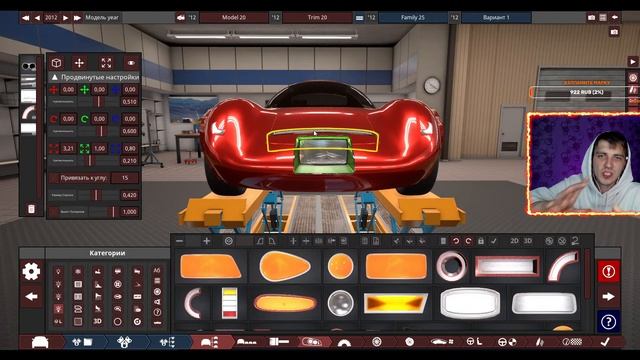Screen dimensions: 640x360
Task: Open the Вариант 1 tab
Action: [x=496, y=18]
